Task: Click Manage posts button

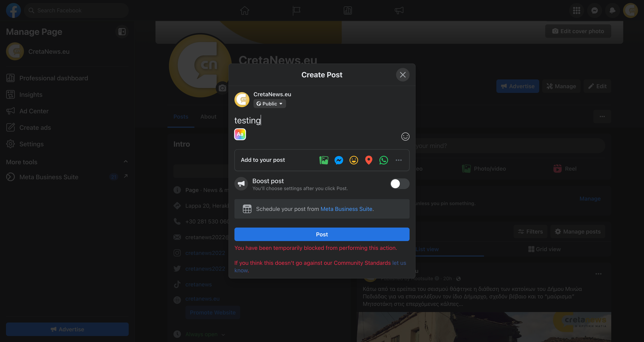Action: click(x=578, y=231)
